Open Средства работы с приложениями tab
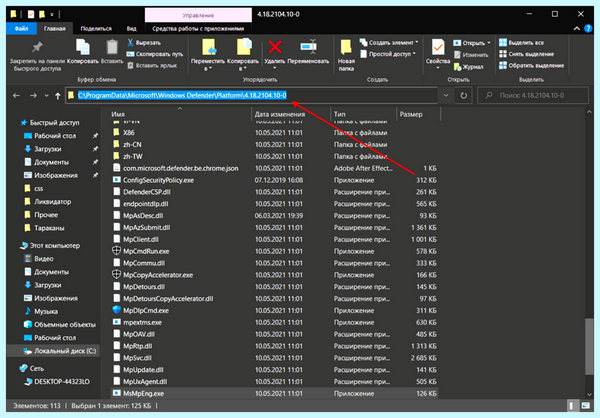600x418 pixels. [x=198, y=28]
